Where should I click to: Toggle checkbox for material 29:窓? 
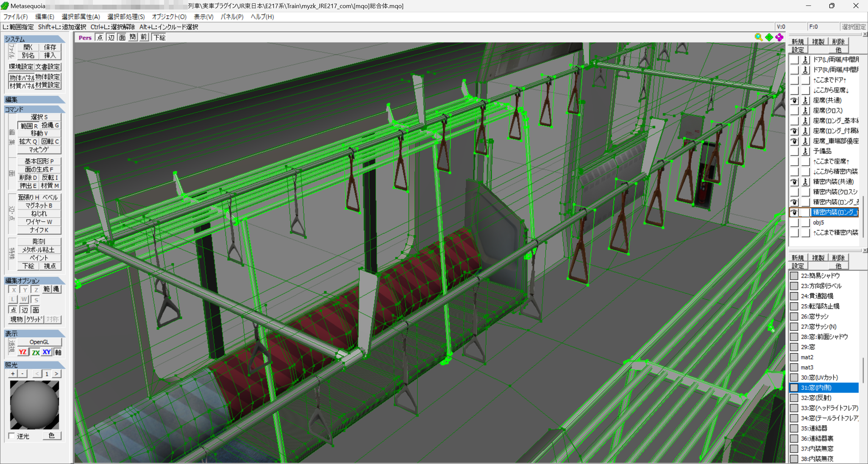tap(794, 347)
